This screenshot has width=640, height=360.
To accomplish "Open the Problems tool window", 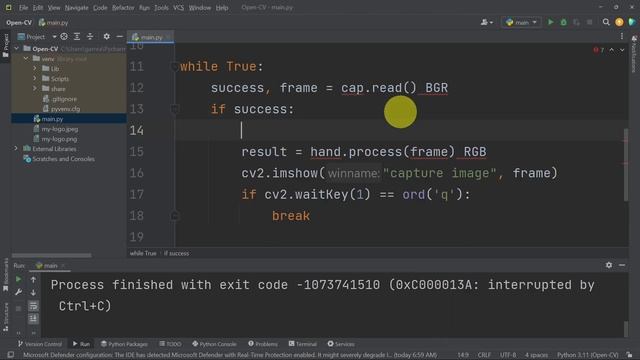I will (x=263, y=344).
